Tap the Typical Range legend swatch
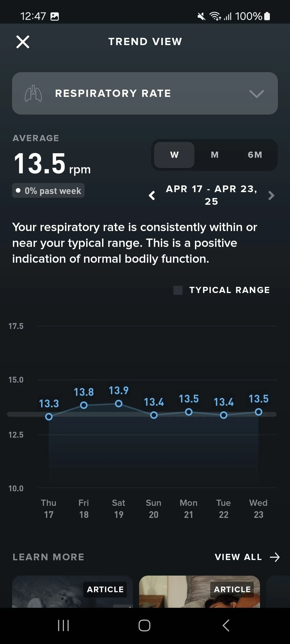The width and height of the screenshot is (290, 644). [x=178, y=290]
